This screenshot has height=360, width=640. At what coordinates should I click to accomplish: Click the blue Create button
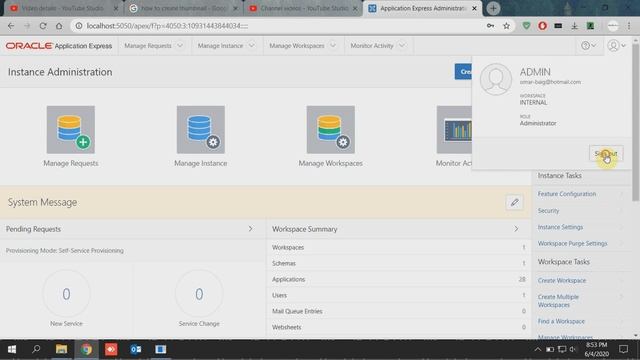click(463, 72)
